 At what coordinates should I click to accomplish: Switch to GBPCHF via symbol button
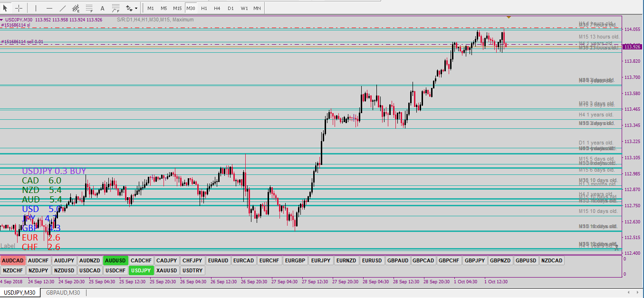click(x=449, y=260)
